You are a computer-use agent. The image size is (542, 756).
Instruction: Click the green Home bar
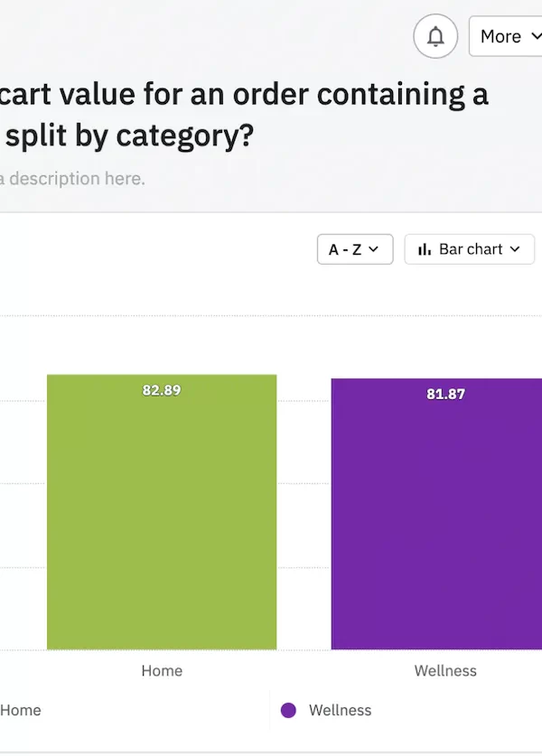(x=162, y=512)
